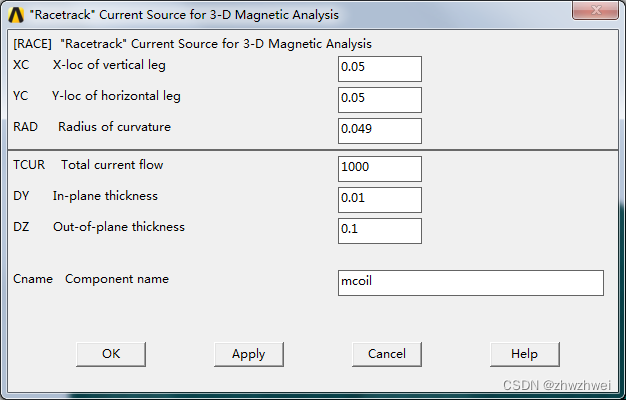Click the "Radius of curvature" label

point(114,127)
